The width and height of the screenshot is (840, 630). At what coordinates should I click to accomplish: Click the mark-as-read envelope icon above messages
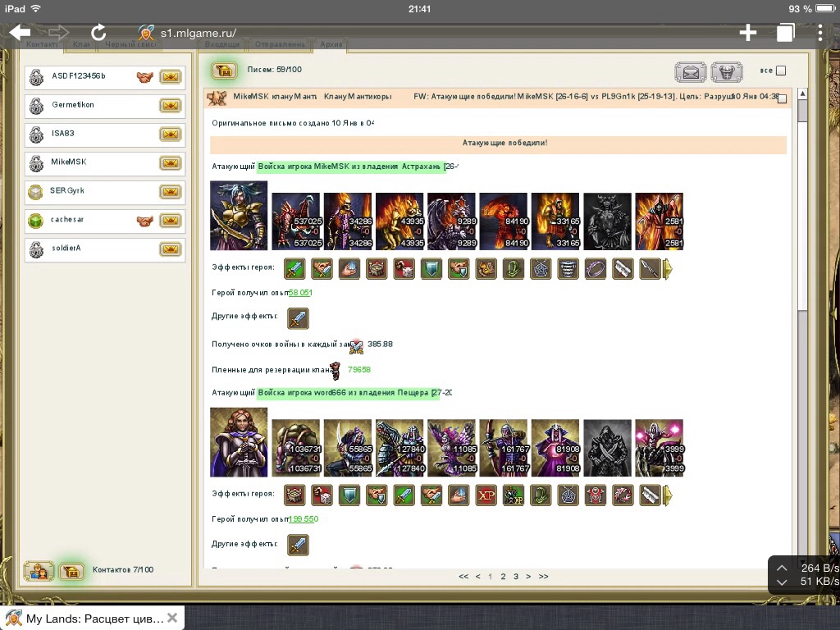point(691,72)
